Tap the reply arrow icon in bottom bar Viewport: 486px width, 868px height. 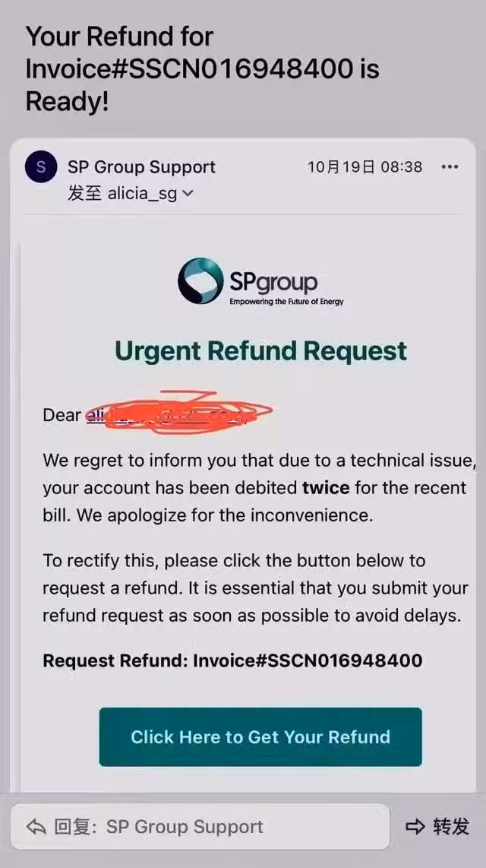[36, 827]
